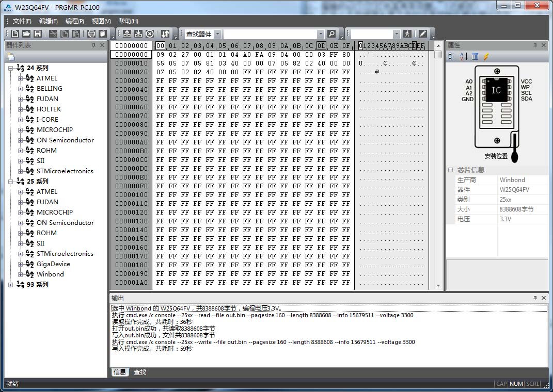Click the categorized view icon in 属性 panel
This screenshot has width=553, height=392.
pos(452,57)
